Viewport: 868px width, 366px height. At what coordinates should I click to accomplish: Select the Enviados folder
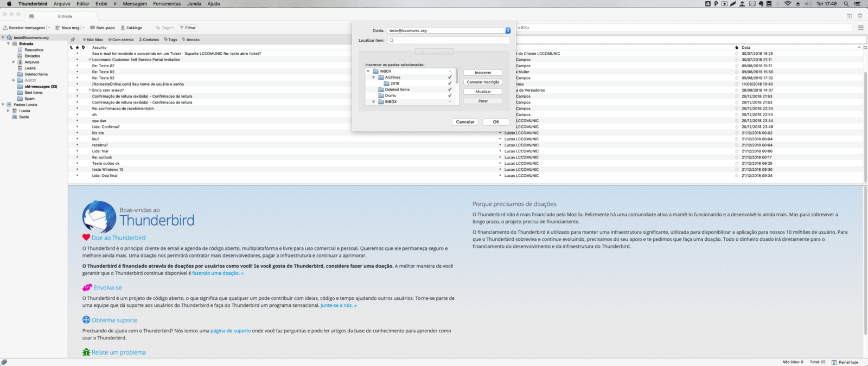[x=32, y=56]
